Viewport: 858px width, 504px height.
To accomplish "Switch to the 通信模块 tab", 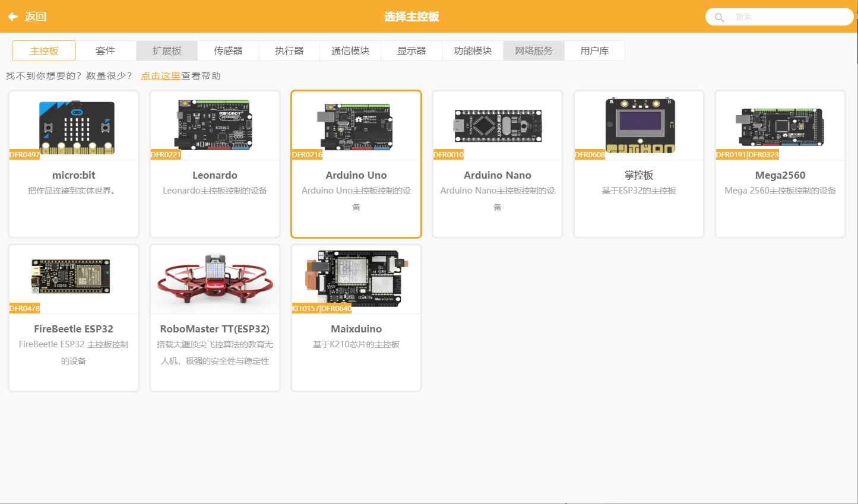I will click(x=350, y=50).
